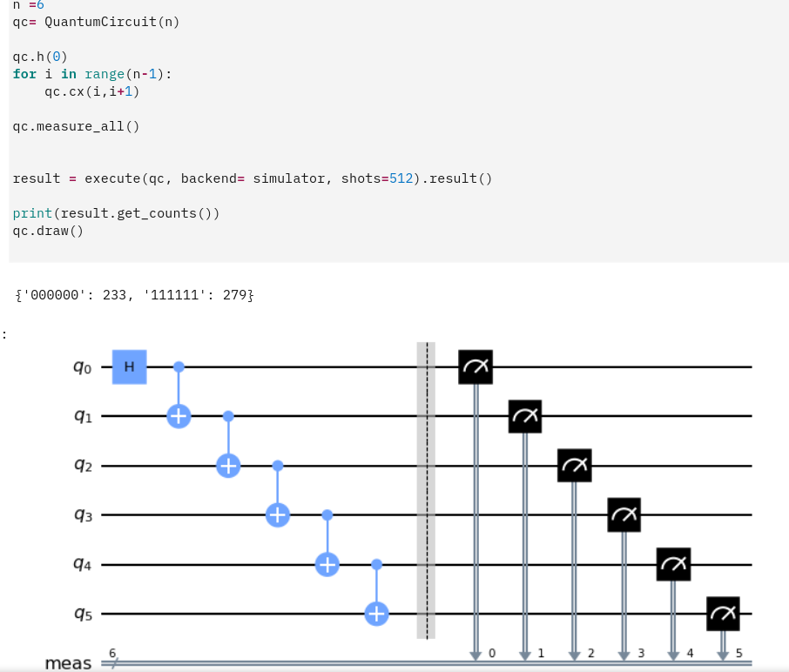Click the printed counts output text
The height and width of the screenshot is (672, 789).
(134, 295)
